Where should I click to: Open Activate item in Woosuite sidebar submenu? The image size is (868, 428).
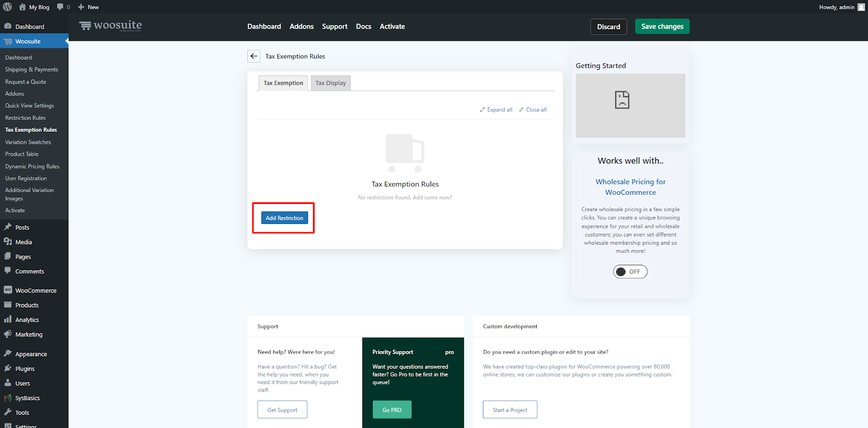15,210
